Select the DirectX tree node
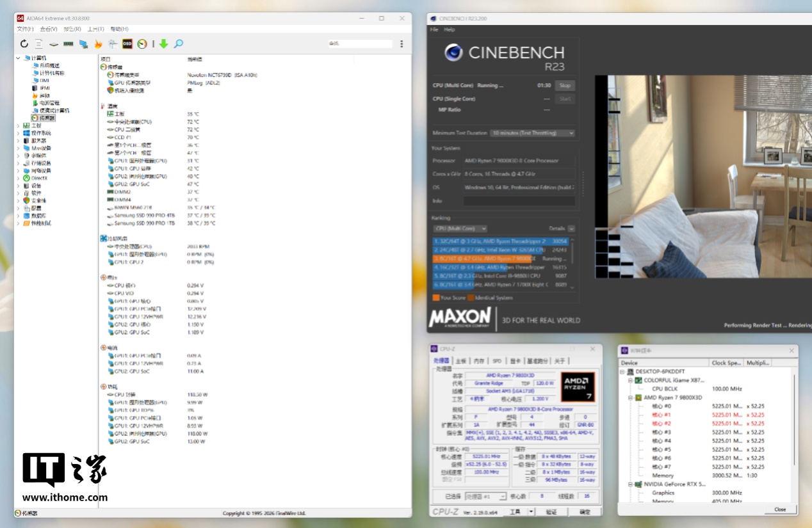This screenshot has width=812, height=528. 35,178
